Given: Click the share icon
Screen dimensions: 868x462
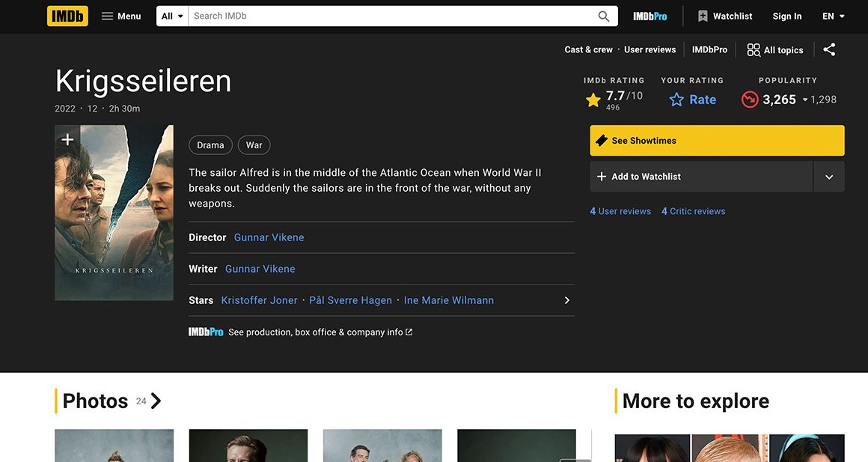Looking at the screenshot, I should coord(828,50).
